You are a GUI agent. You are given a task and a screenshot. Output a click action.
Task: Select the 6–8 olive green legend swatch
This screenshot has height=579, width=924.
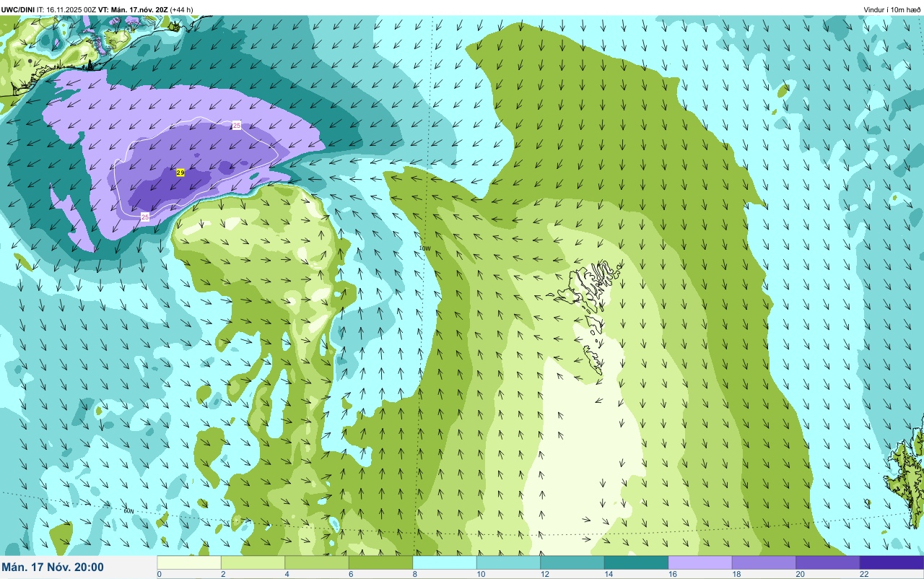pyautogui.click(x=380, y=562)
